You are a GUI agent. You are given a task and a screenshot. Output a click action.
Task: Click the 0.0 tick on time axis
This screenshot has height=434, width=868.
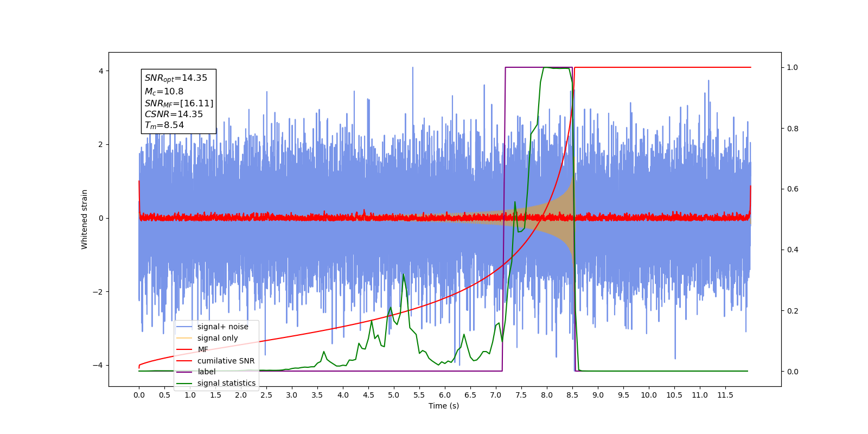[x=139, y=395]
